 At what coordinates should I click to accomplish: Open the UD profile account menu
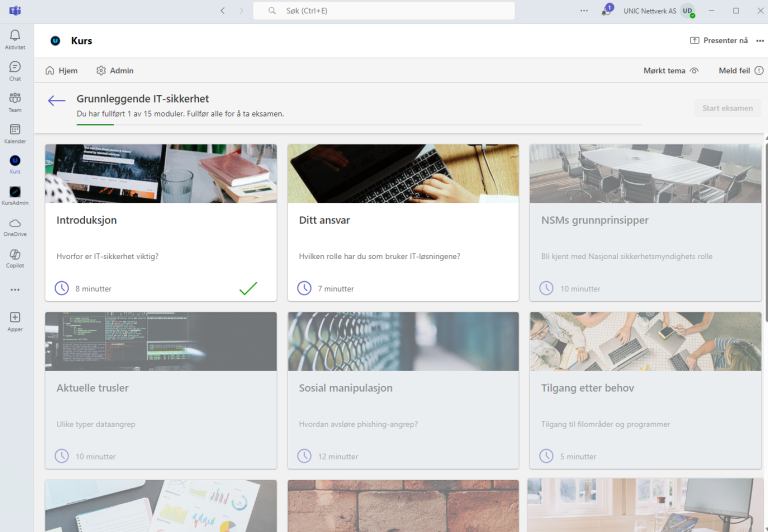click(x=688, y=11)
